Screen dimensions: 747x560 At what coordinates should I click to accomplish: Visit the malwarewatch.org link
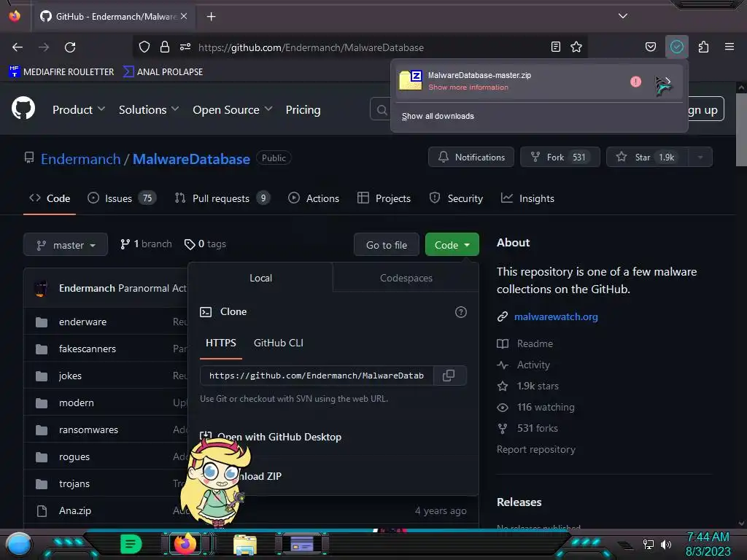(x=555, y=316)
